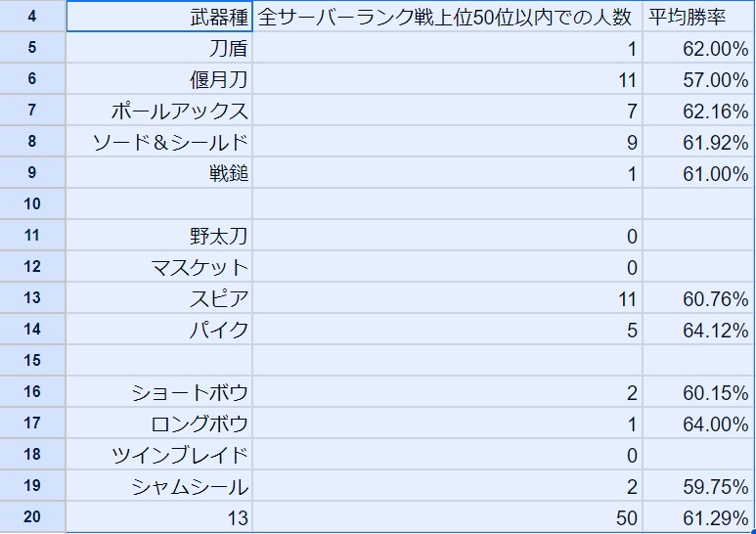Viewport: 756px width, 534px height.
Task: Click the 全サーバーランク戦上位50位以内での人数 header cell
Action: click(x=447, y=17)
